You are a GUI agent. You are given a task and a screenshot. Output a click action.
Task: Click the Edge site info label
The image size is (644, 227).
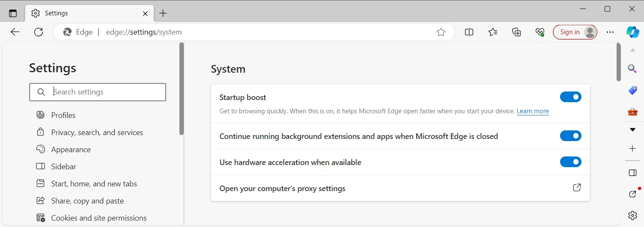78,32
